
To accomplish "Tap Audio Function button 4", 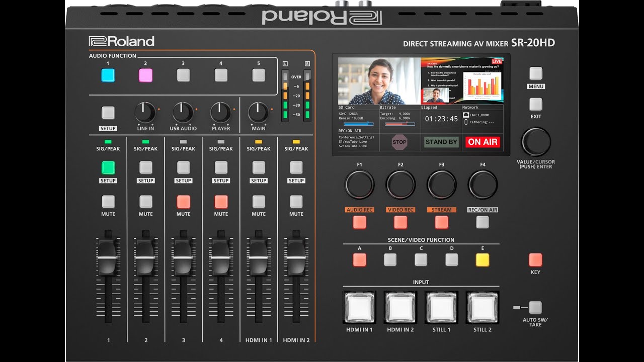I will (221, 75).
